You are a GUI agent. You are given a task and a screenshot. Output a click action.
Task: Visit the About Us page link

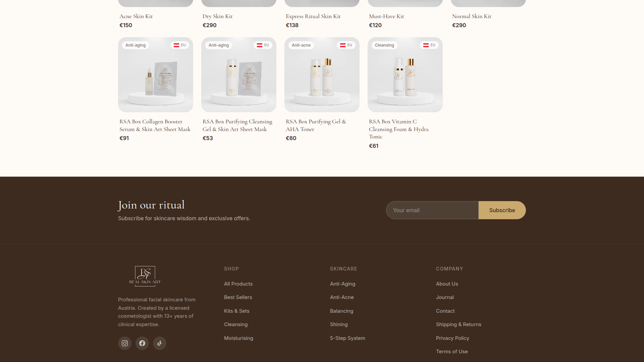pyautogui.click(x=447, y=284)
